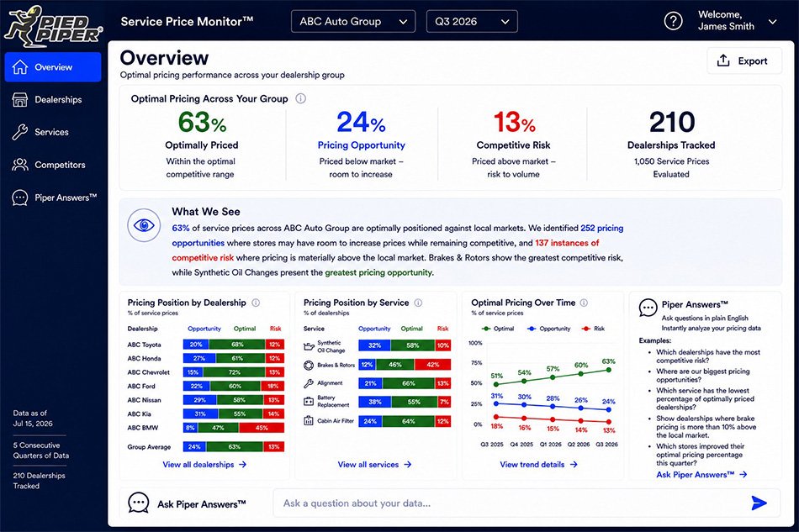The width and height of the screenshot is (799, 532).
Task: Click the Pricing Opportunity link
Action: (362, 145)
